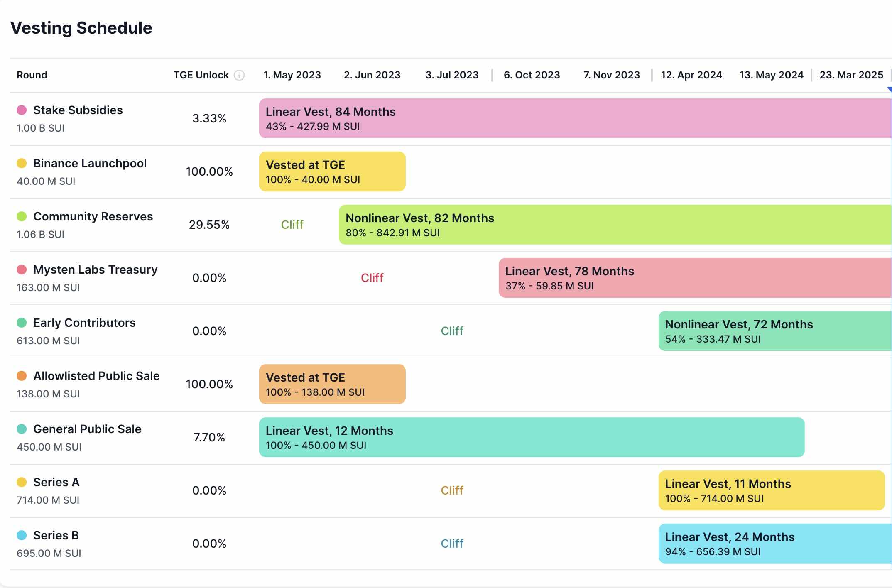Click the Binance Launchpool yellow dot

[22, 163]
